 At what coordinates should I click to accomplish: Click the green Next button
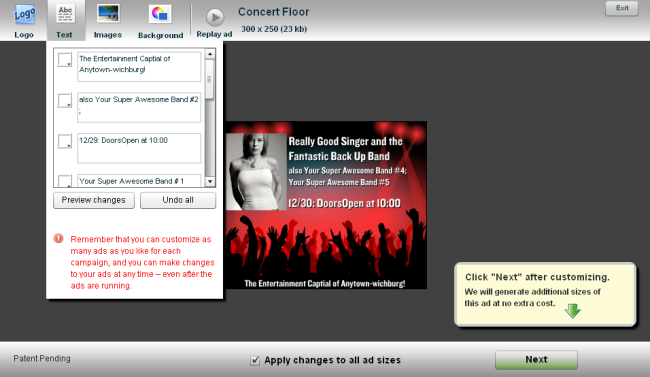536,360
